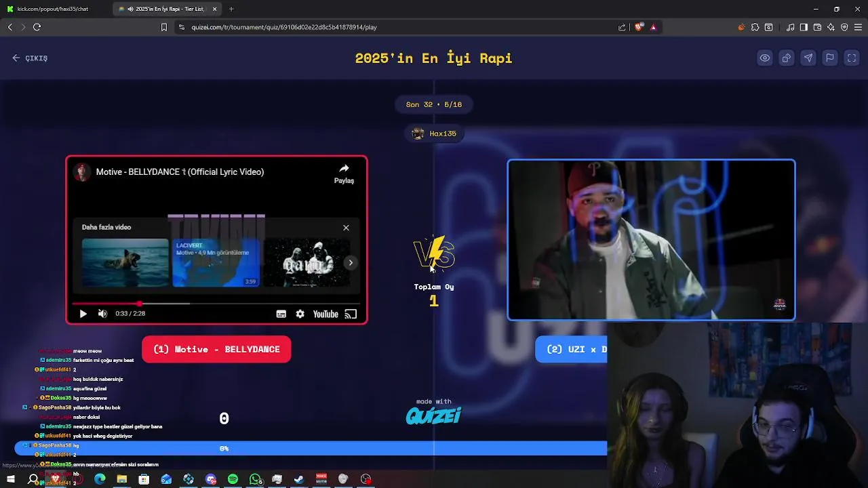Open the browser extensions puzzle icon
Viewport: 868px width, 488px height.
(755, 27)
